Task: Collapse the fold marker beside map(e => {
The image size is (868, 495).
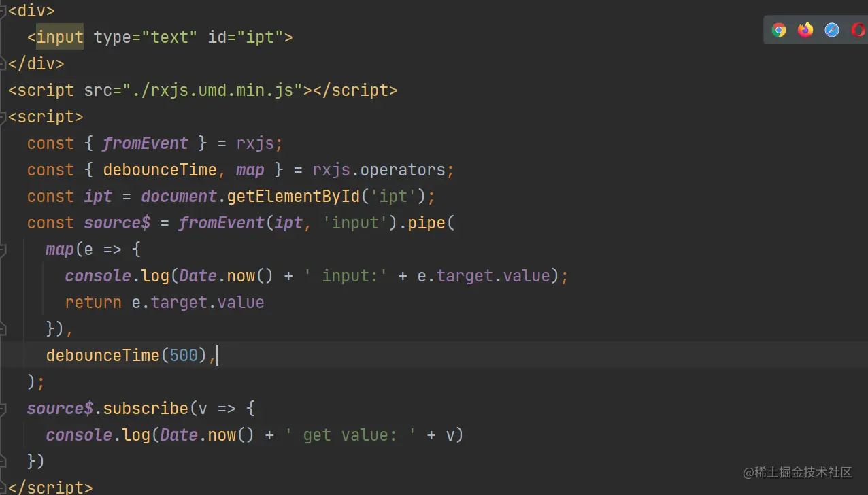Action: coord(2,250)
